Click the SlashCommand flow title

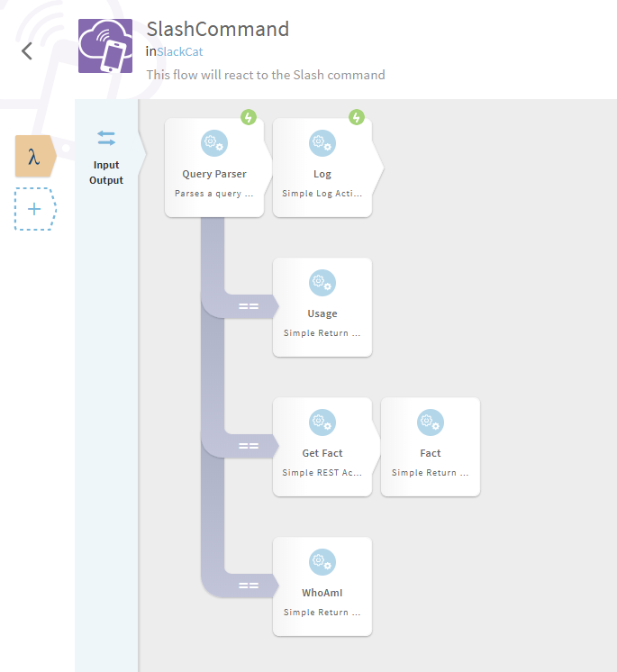pyautogui.click(x=218, y=29)
